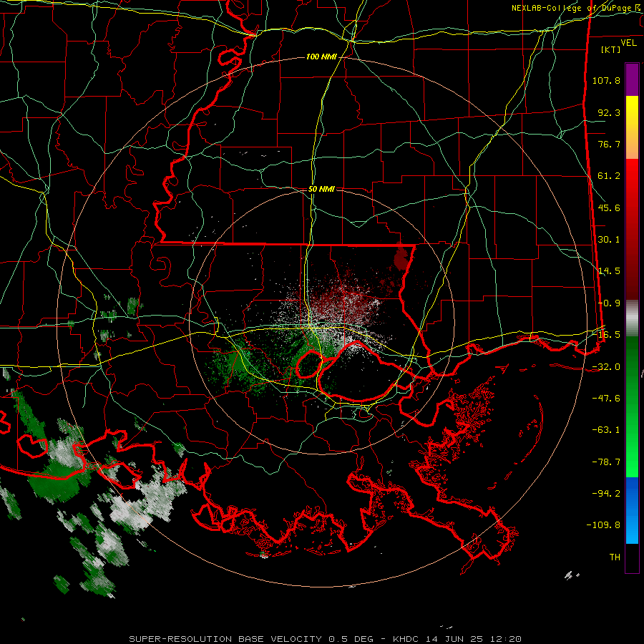Click the TH threshold label
Viewport: 644px width, 644px height.
[615, 557]
